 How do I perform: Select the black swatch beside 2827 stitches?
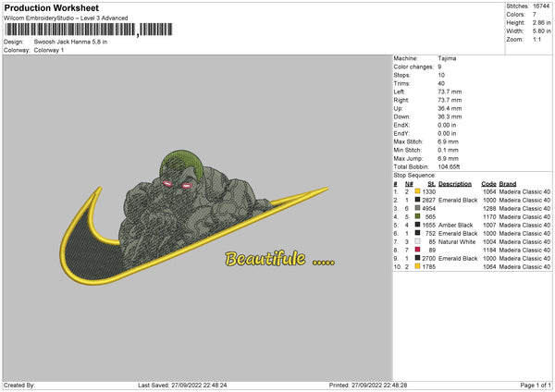tap(418, 200)
